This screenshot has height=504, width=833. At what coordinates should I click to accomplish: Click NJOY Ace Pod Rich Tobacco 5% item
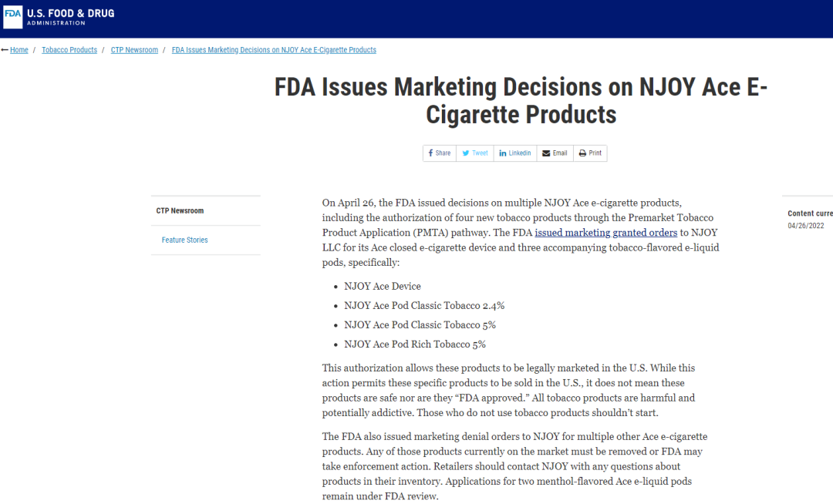415,344
